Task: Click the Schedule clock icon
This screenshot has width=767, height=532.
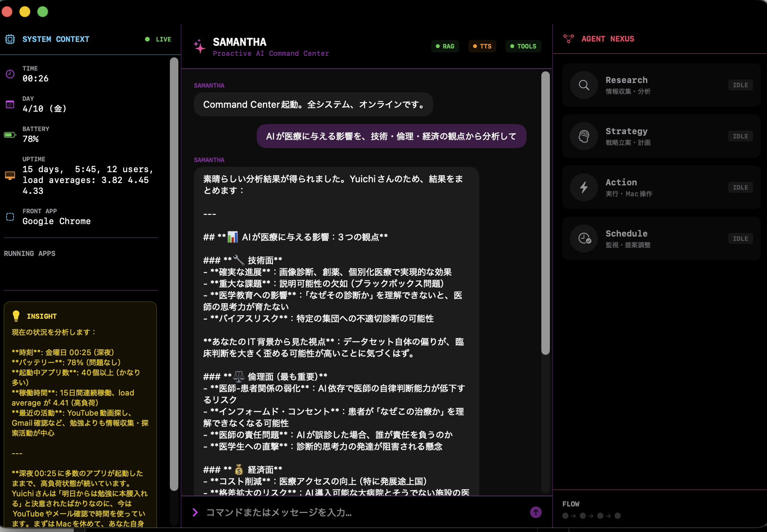Action: tap(584, 238)
